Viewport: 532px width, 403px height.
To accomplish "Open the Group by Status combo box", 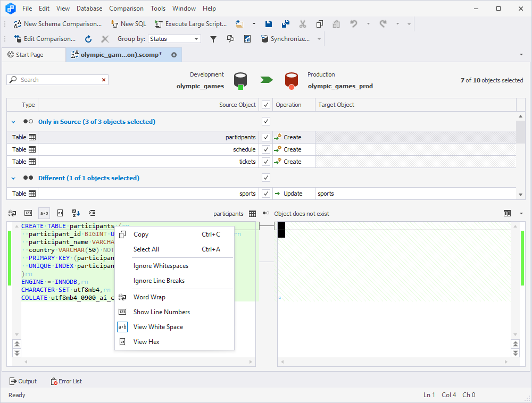I will click(x=174, y=39).
